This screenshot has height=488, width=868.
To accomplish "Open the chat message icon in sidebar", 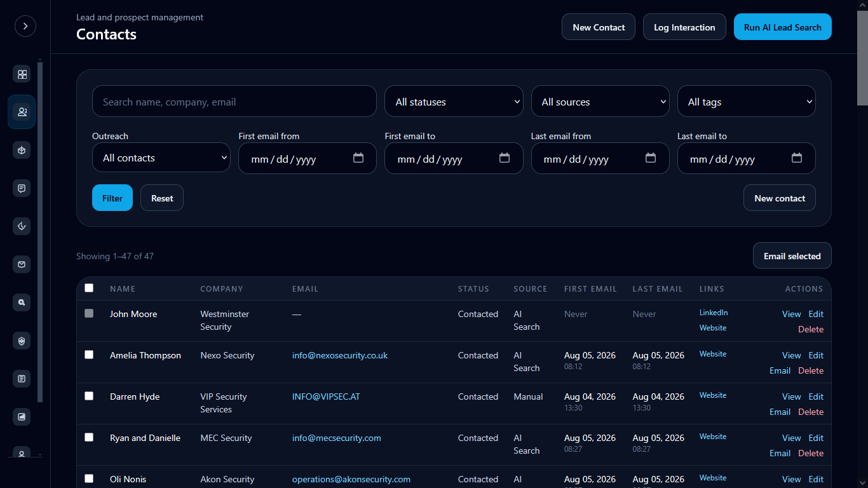I will (x=22, y=189).
